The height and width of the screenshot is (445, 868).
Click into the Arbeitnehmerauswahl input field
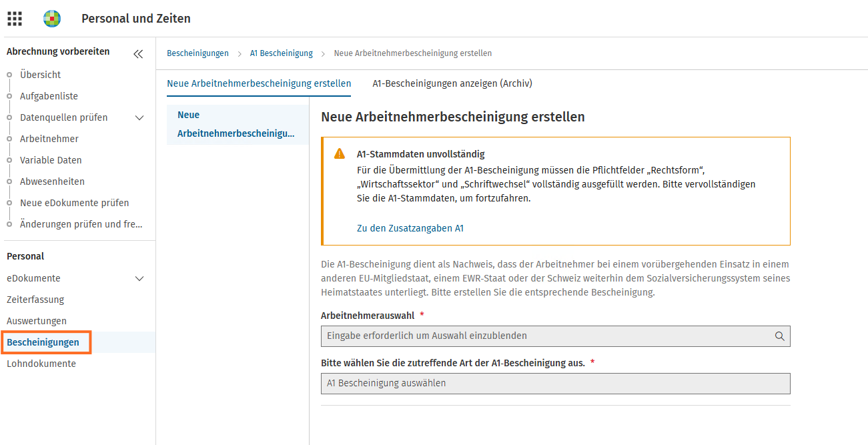(x=555, y=336)
